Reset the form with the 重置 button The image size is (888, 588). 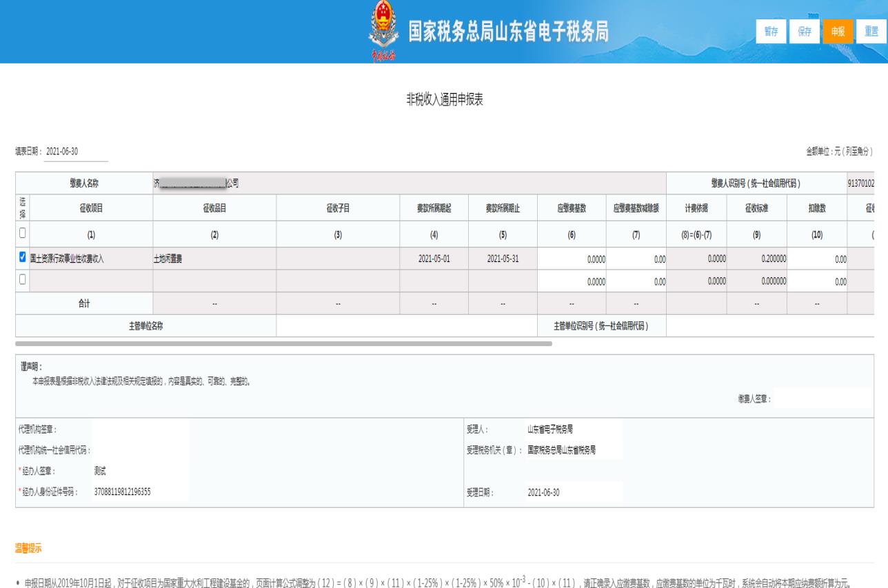click(871, 32)
